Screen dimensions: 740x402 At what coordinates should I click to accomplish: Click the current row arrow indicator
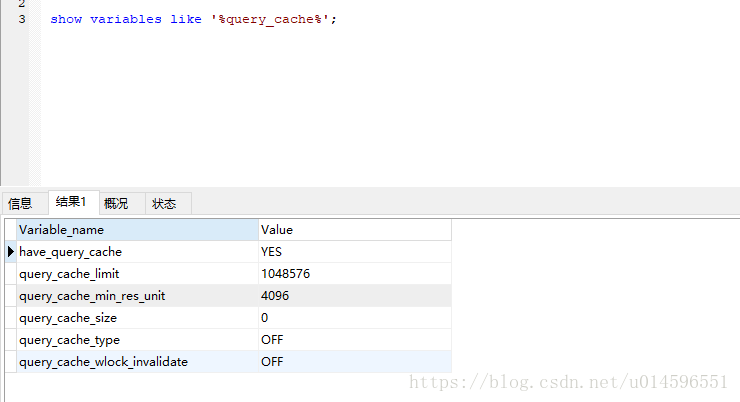click(x=11, y=252)
